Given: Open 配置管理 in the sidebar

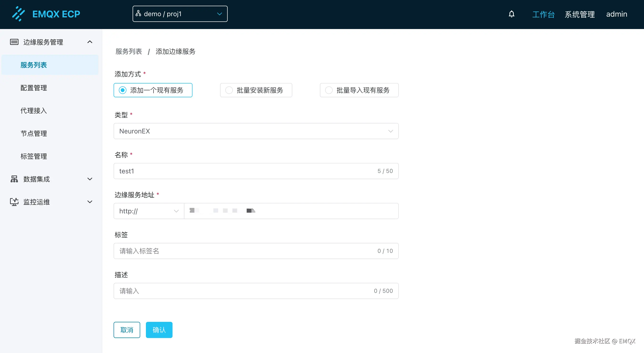Looking at the screenshot, I should click(x=34, y=88).
